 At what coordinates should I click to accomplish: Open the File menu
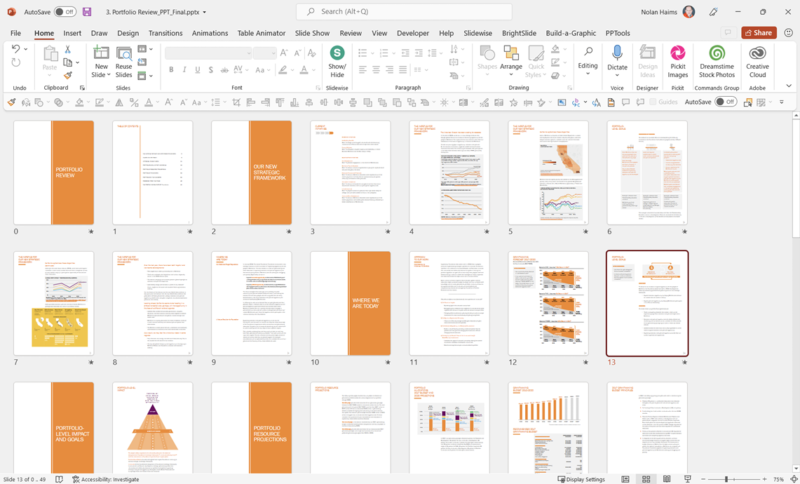pos(16,33)
